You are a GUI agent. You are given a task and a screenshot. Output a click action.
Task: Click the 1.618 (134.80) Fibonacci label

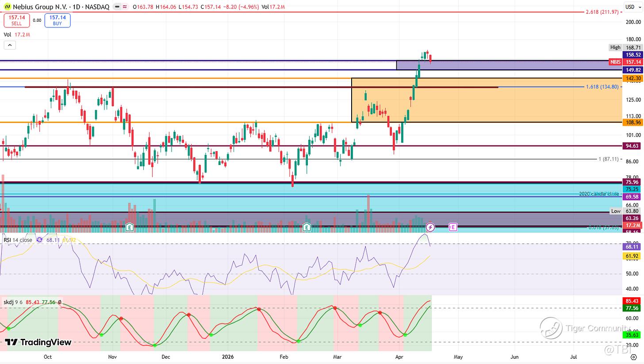pyautogui.click(x=602, y=87)
